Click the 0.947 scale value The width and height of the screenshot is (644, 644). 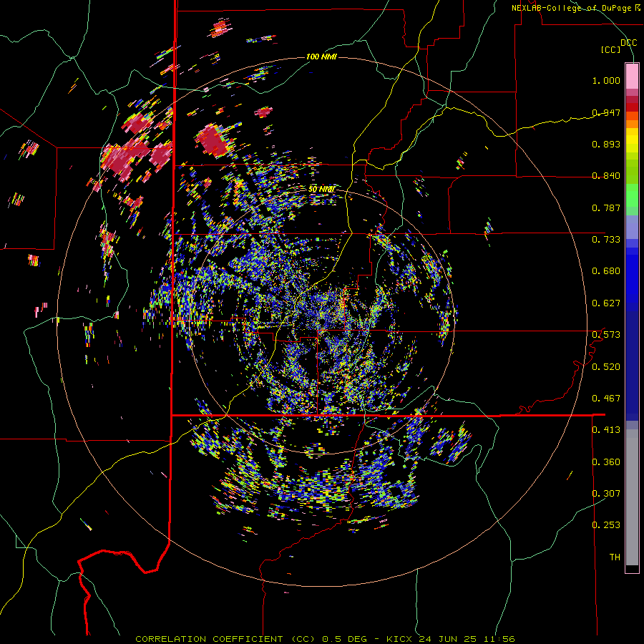click(x=606, y=112)
